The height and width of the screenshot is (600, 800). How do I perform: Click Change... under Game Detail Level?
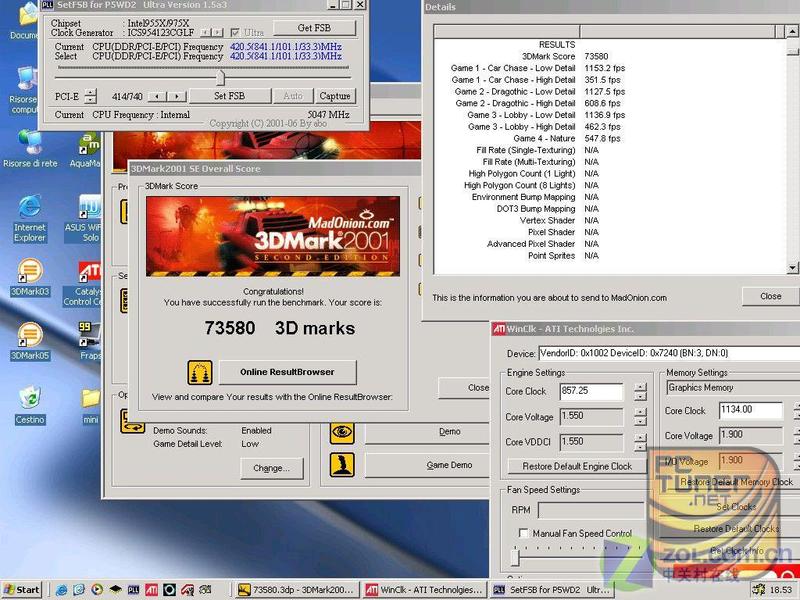click(271, 468)
